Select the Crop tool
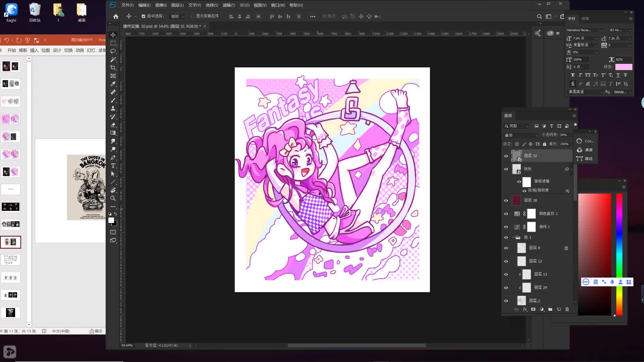The width and height of the screenshot is (644, 362). (113, 68)
